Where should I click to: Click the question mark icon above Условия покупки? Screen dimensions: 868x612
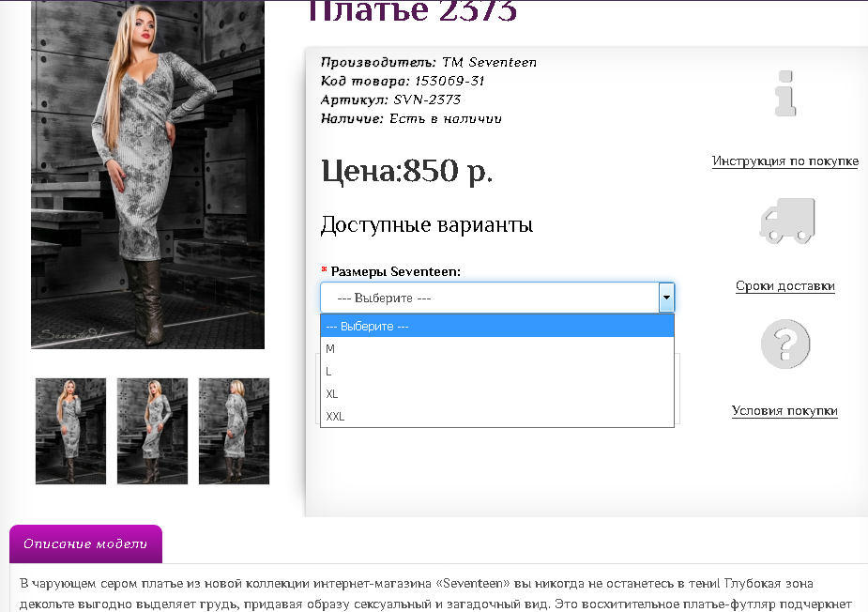coord(786,344)
